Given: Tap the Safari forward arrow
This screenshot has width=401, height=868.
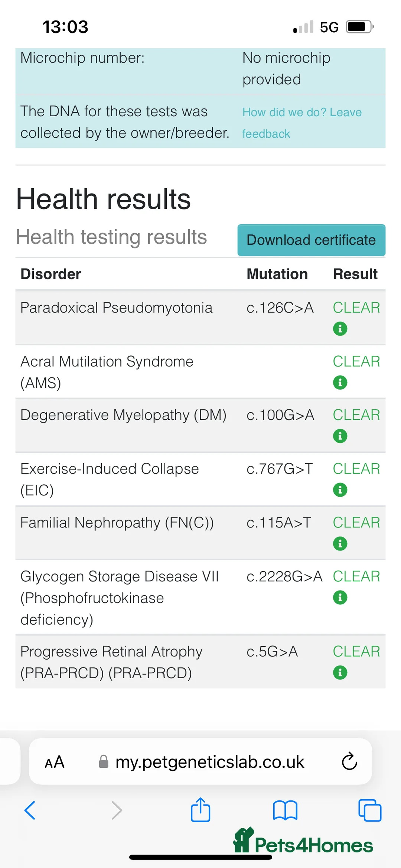Looking at the screenshot, I should click(x=117, y=810).
